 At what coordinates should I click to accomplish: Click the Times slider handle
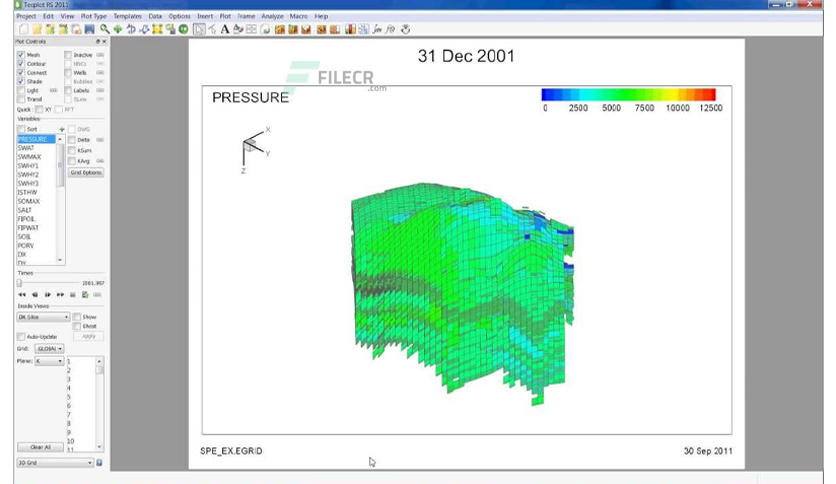20,283
